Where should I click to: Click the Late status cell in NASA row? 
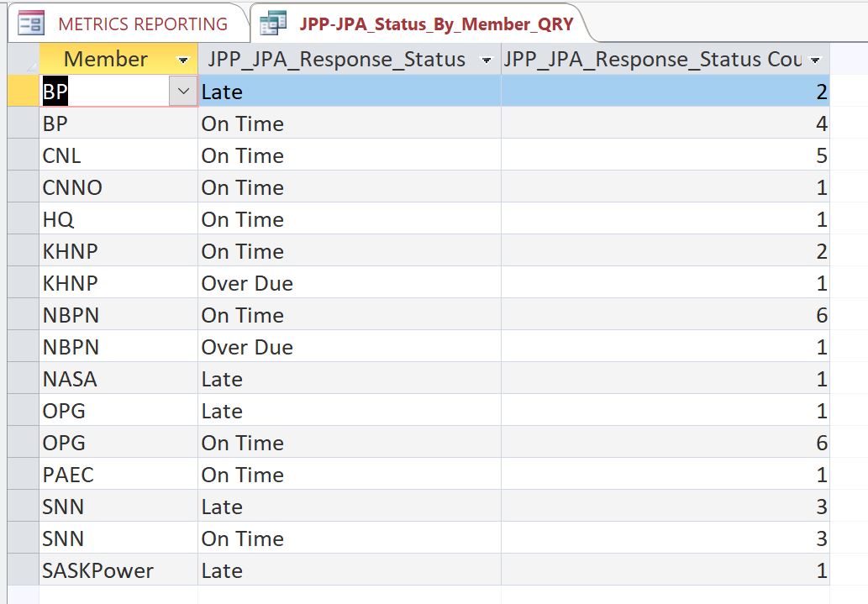point(222,379)
